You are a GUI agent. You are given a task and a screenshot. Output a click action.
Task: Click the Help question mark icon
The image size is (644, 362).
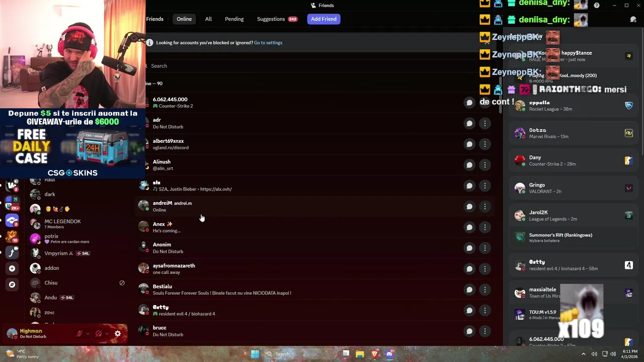click(x=597, y=6)
